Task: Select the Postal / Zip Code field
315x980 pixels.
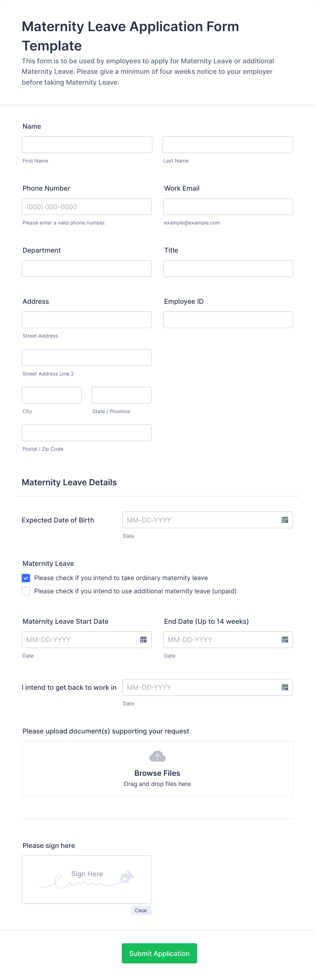Action: click(86, 432)
